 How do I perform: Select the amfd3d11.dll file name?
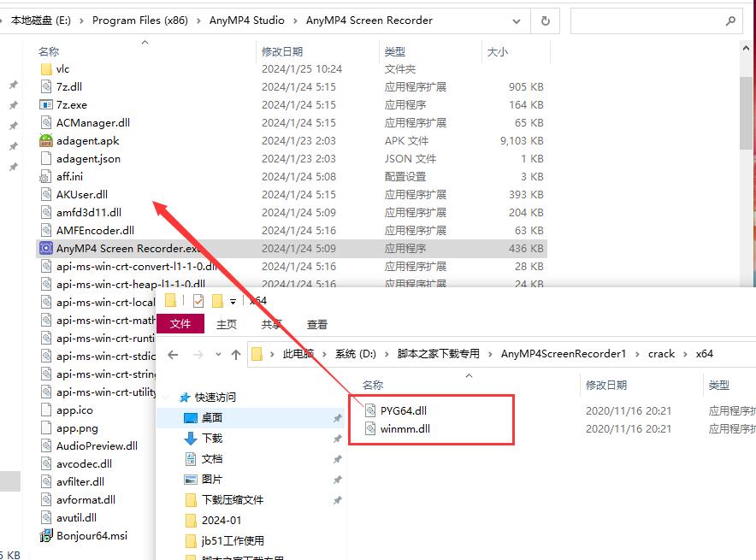pos(89,213)
